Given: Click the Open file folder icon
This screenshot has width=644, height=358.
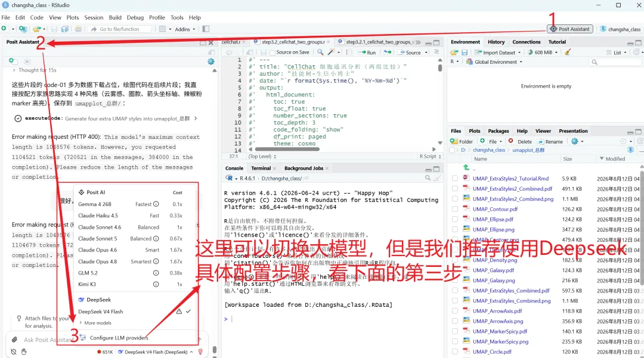Looking at the screenshot, I should coord(37,29).
